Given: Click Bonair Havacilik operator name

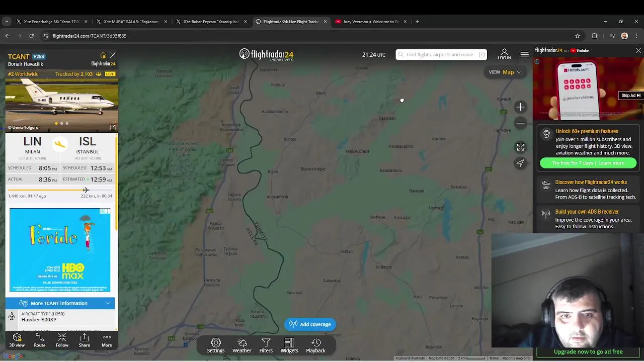Looking at the screenshot, I should [x=26, y=64].
